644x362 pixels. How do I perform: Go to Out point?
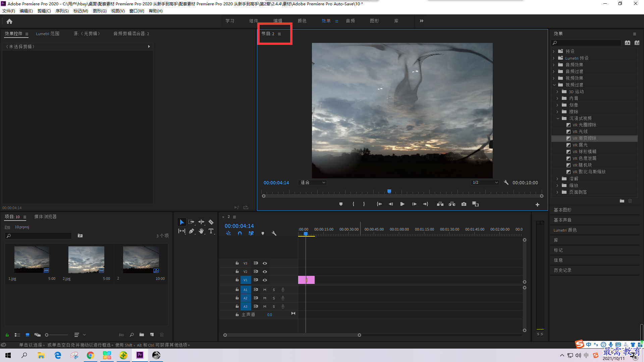(426, 204)
